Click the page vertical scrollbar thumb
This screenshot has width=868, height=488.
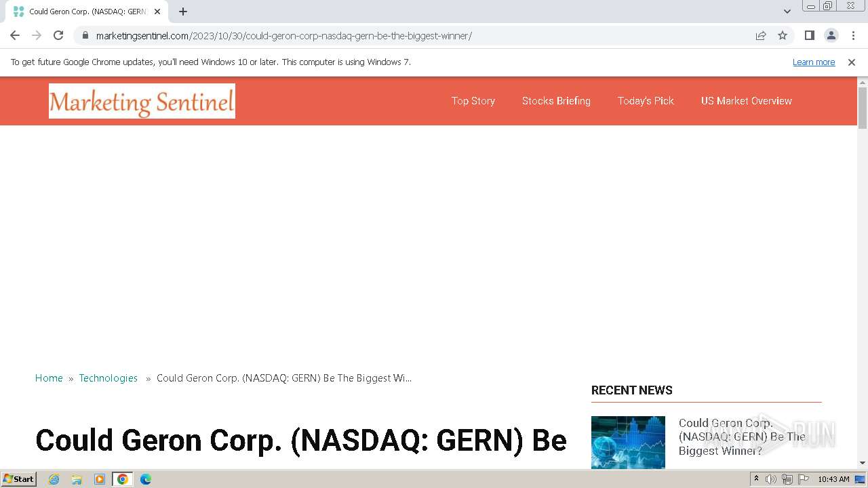point(863,108)
